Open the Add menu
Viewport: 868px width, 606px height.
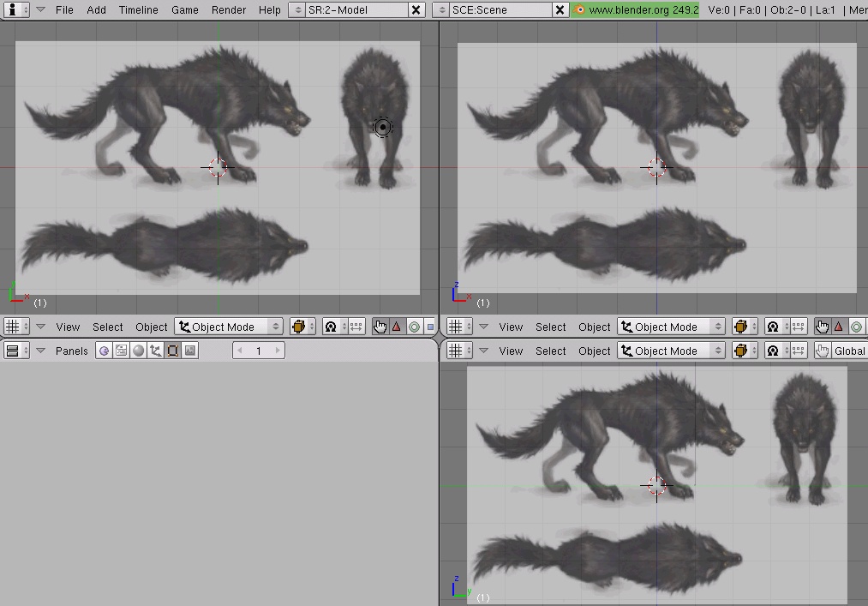[x=96, y=10]
